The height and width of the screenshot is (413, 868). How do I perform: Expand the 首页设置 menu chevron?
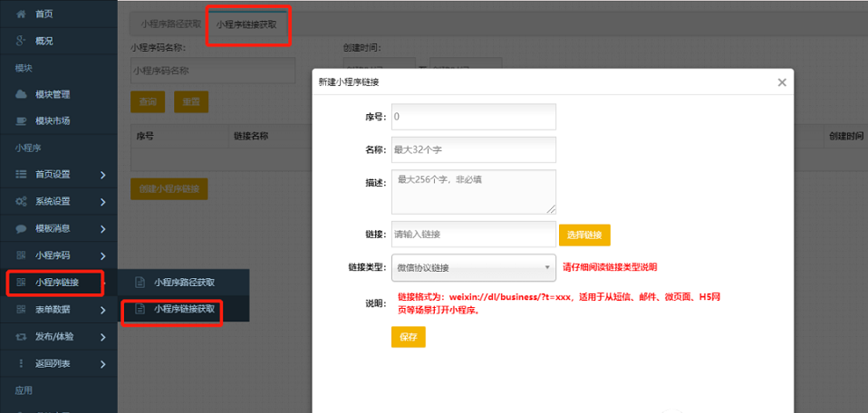[102, 175]
